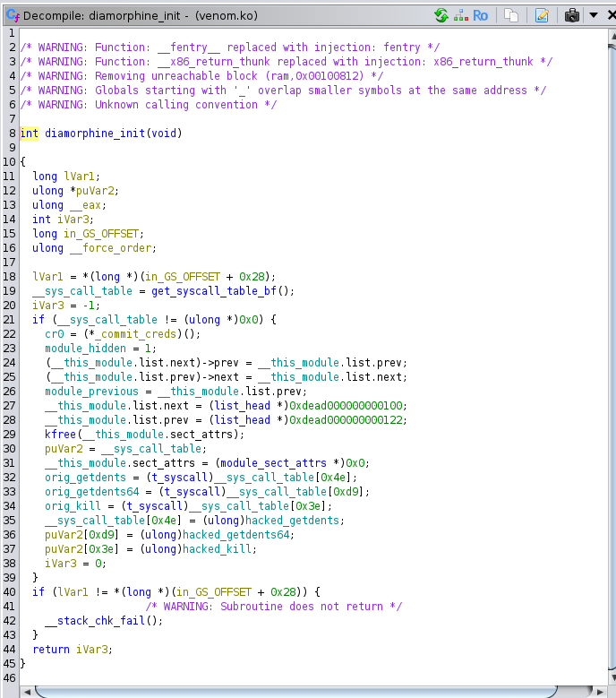
Task: Open the control flow graph icon
Action: [461, 16]
